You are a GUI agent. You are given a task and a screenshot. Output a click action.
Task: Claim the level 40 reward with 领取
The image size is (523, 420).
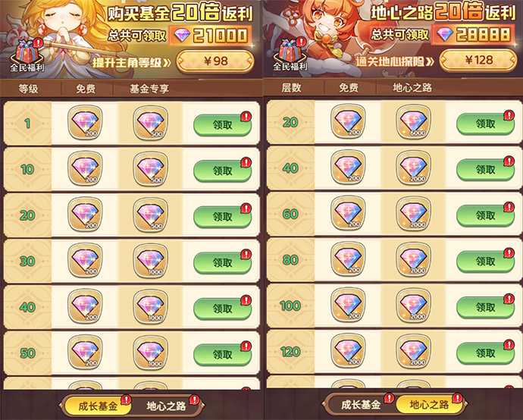tap(222, 309)
